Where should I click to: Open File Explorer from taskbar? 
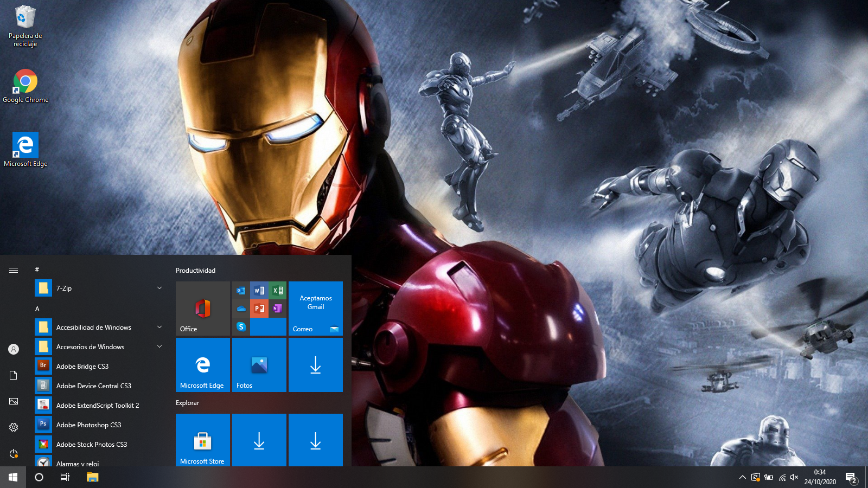(x=93, y=477)
